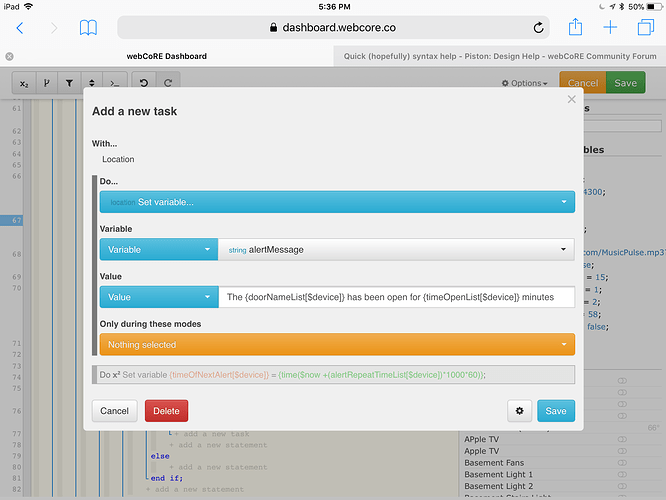Close the webCoRE Dashboard tab x
The width and height of the screenshot is (666, 500).
pos(9,56)
